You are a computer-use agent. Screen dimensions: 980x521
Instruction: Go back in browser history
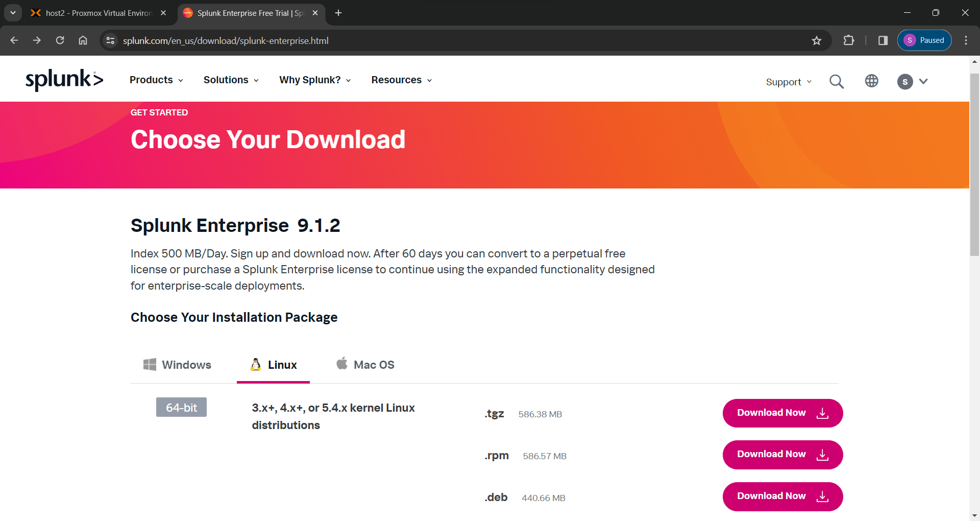point(14,40)
